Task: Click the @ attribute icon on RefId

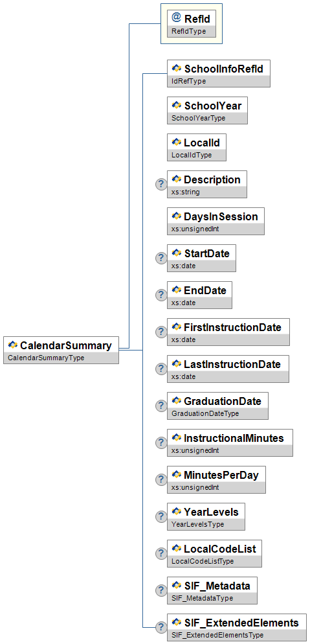Action: pos(176,17)
